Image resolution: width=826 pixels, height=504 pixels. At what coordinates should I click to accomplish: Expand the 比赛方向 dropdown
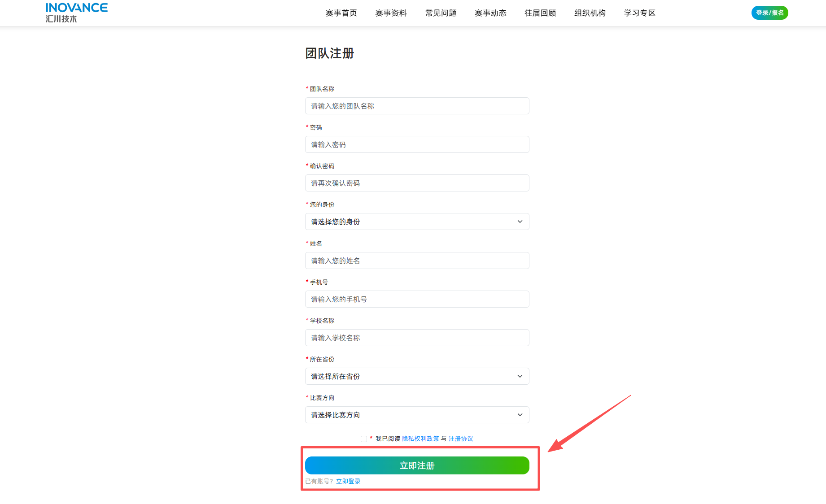[417, 415]
